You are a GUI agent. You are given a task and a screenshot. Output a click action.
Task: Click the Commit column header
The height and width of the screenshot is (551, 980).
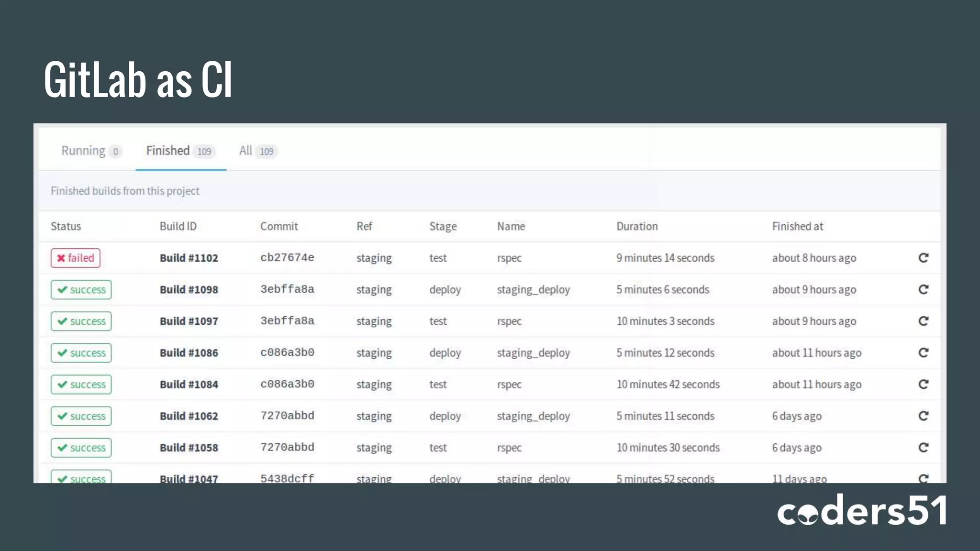click(279, 226)
